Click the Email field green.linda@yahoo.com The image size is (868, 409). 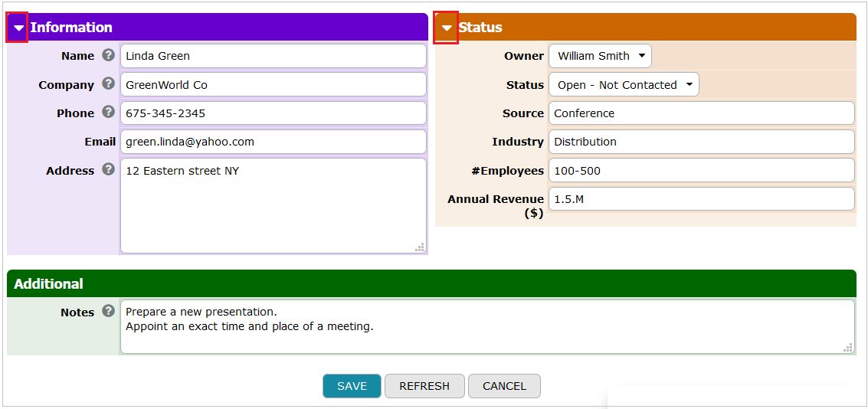click(x=274, y=142)
